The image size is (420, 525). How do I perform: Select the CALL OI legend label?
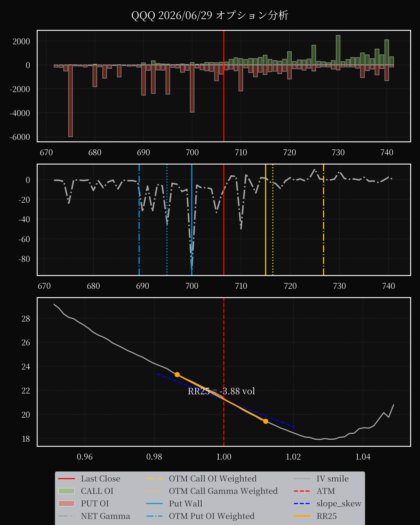[97, 491]
